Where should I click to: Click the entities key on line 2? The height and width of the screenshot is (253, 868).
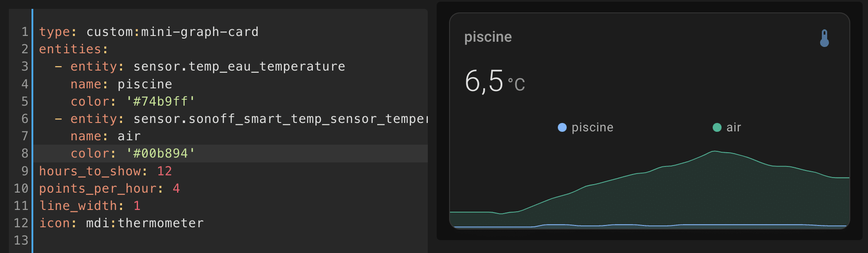(70, 49)
